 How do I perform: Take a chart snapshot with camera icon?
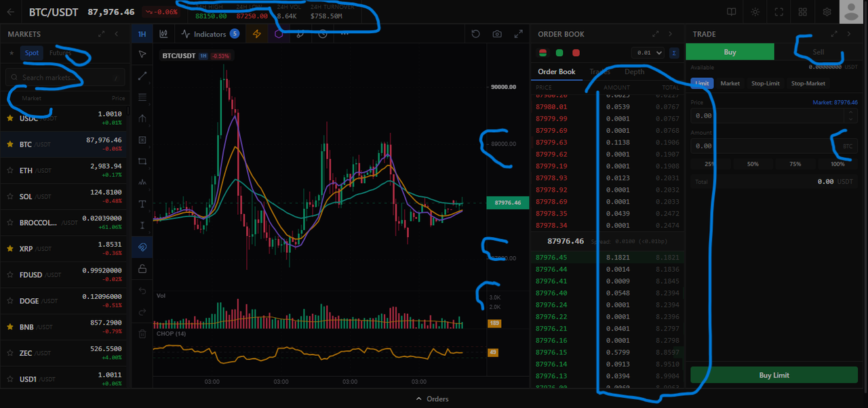497,34
